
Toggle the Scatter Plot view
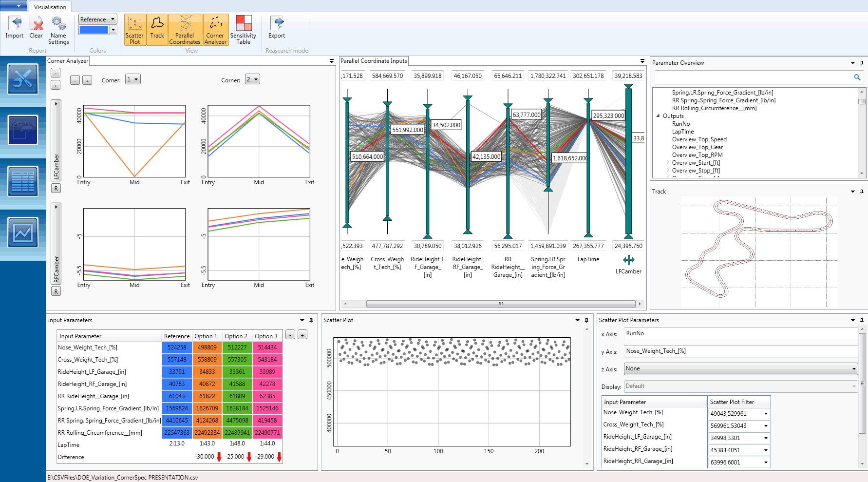pos(134,30)
